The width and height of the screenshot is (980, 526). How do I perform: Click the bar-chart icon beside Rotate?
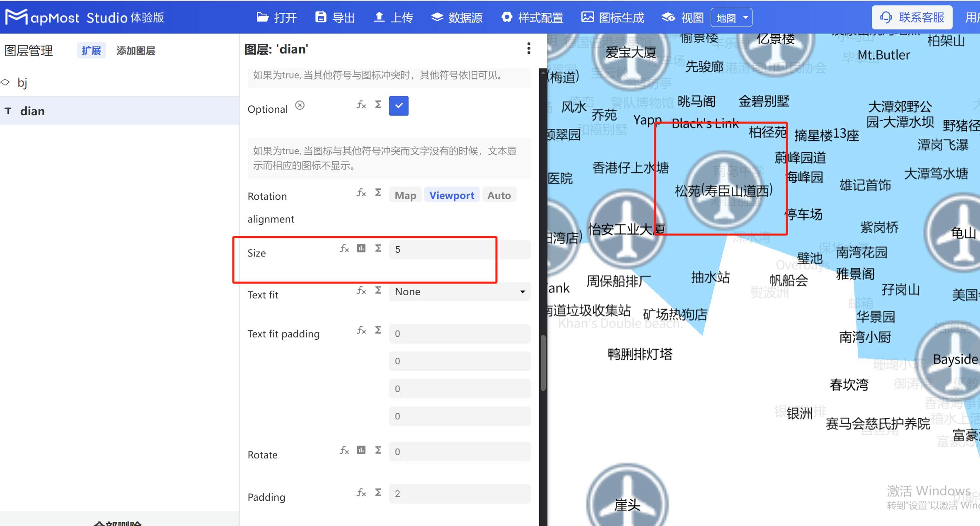(361, 450)
